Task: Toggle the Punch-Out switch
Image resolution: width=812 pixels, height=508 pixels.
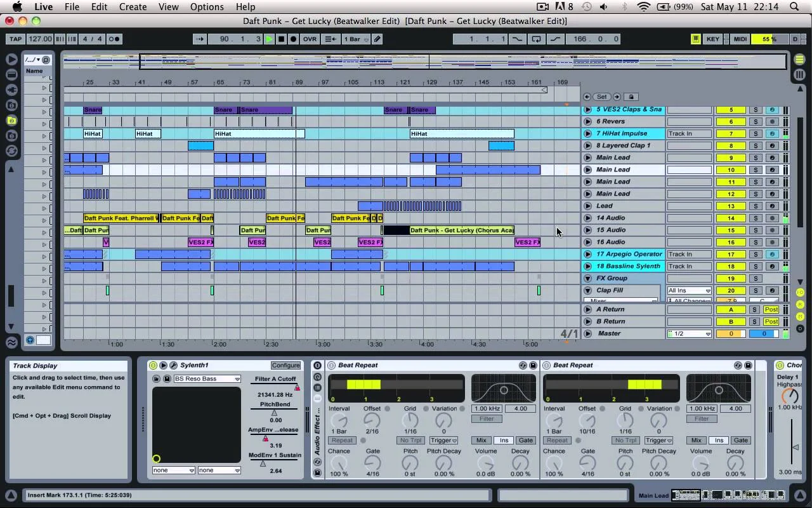Action: pyautogui.click(x=556, y=39)
